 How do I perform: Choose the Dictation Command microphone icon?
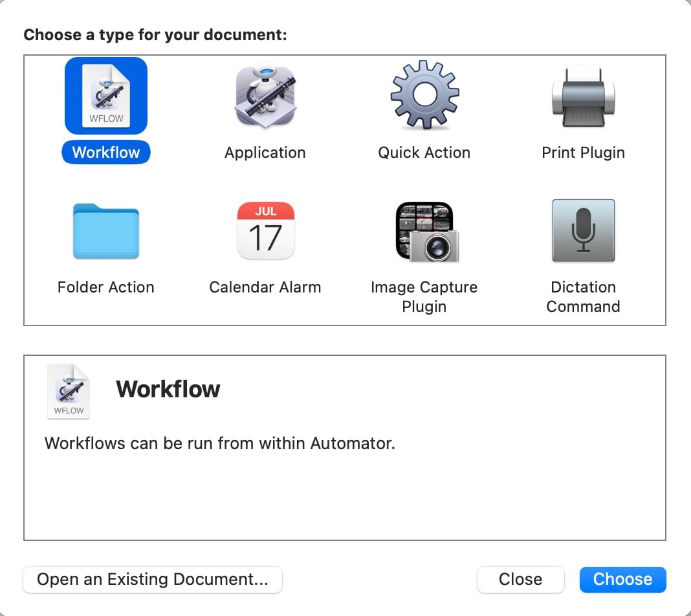583,230
